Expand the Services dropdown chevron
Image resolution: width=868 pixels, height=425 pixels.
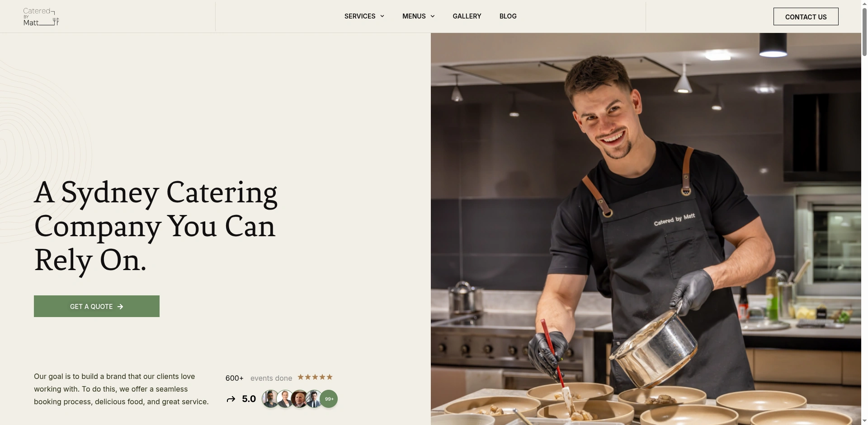click(x=382, y=16)
